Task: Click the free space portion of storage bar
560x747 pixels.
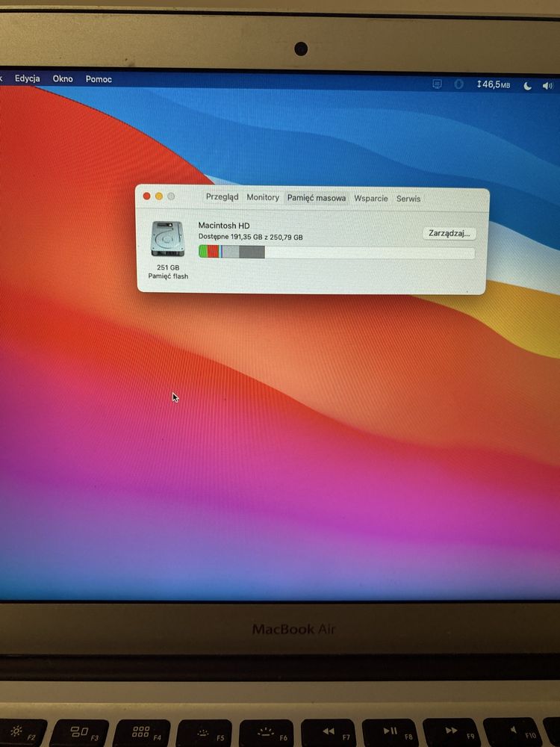Action: coord(370,253)
